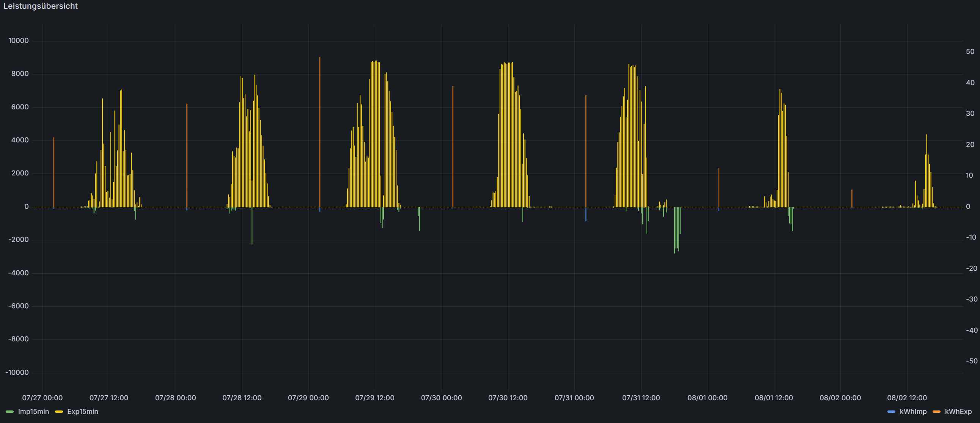Click the -6000 left axis label

[x=19, y=306]
